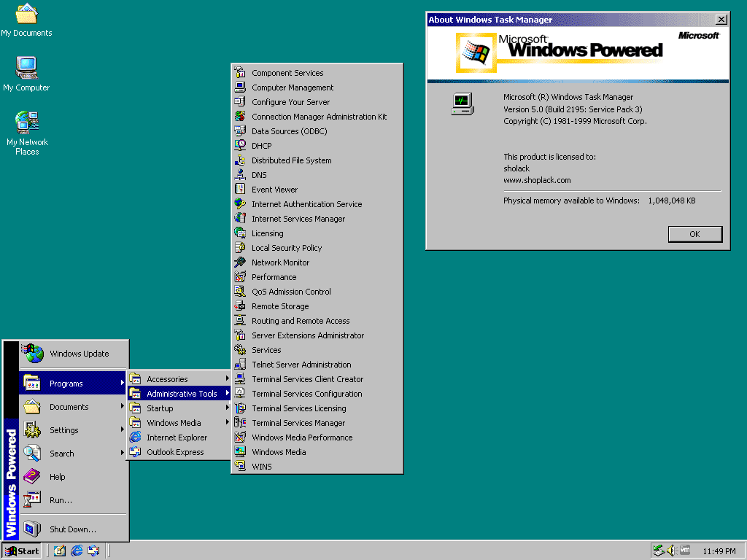Click the Local Security Policy icon

[x=240, y=248]
